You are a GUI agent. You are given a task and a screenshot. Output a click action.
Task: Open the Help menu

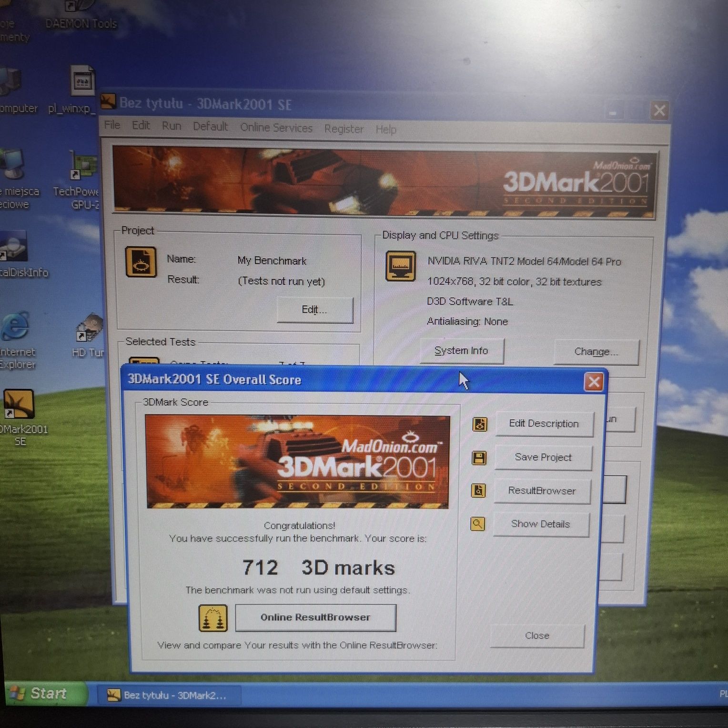coord(385,130)
